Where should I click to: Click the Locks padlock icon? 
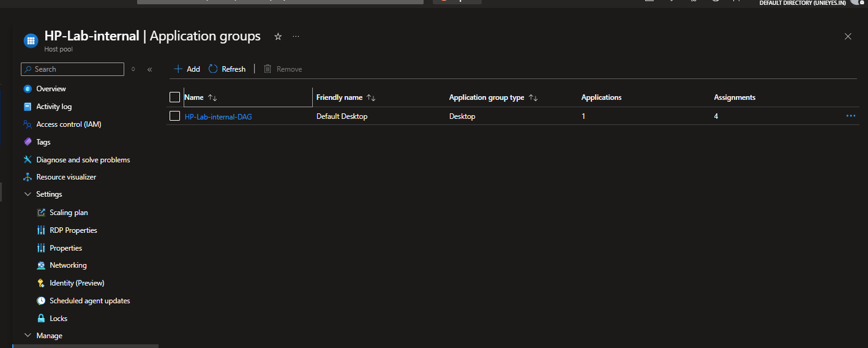(x=41, y=319)
